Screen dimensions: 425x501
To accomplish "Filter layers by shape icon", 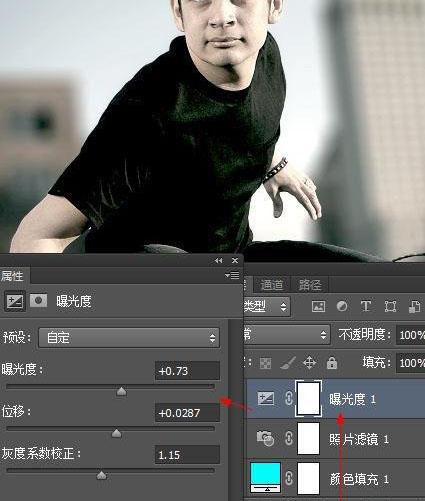I will [x=390, y=306].
